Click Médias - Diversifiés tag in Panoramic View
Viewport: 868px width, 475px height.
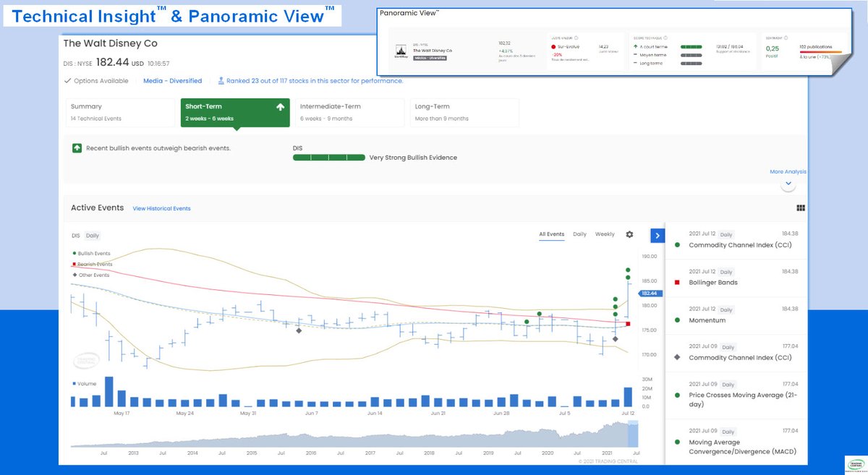(x=430, y=58)
